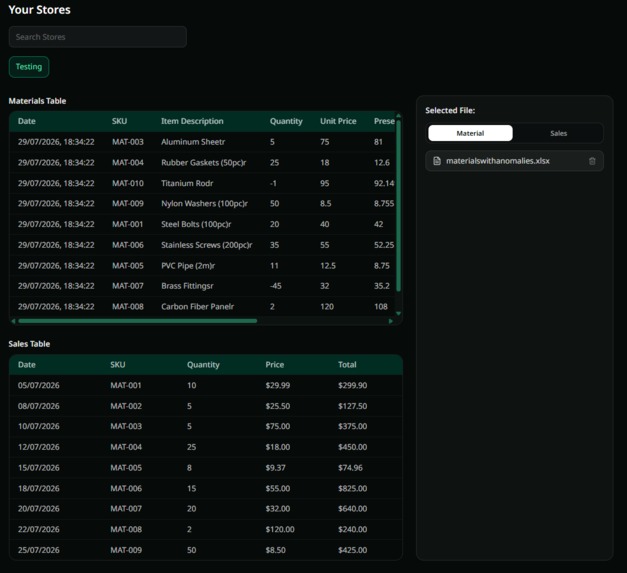Click the PVC Pipe (2m)r cell
627x573 pixels.
pos(188,266)
